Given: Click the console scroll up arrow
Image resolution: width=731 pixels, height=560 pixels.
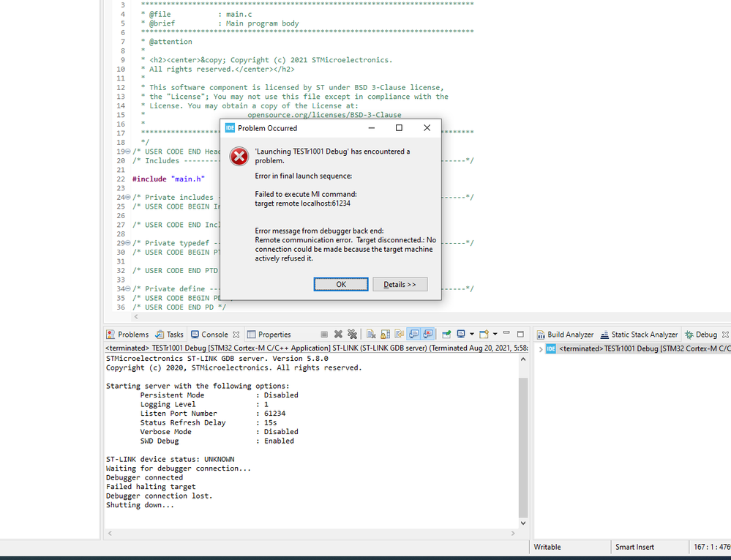Looking at the screenshot, I should 523,359.
